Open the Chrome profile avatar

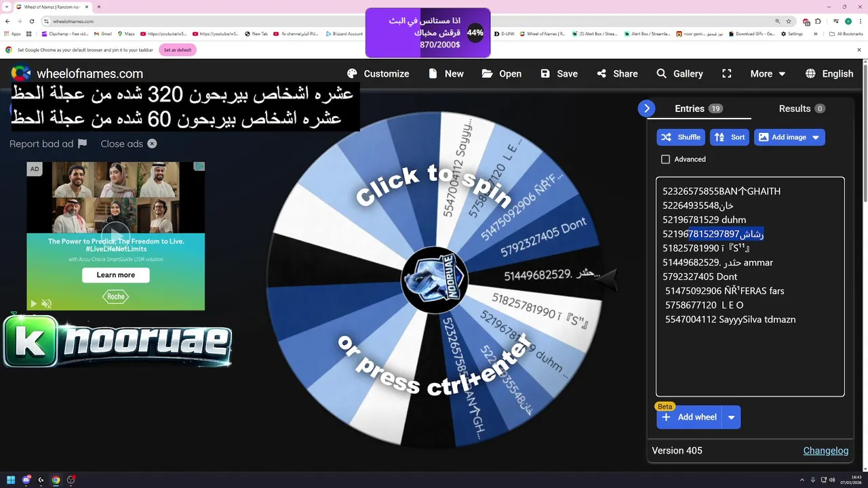click(848, 22)
